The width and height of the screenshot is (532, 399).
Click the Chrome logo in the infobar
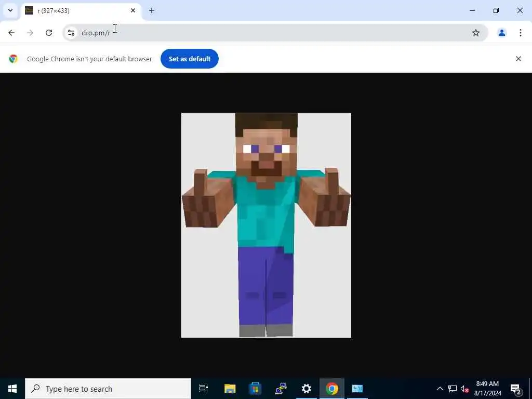pos(13,59)
